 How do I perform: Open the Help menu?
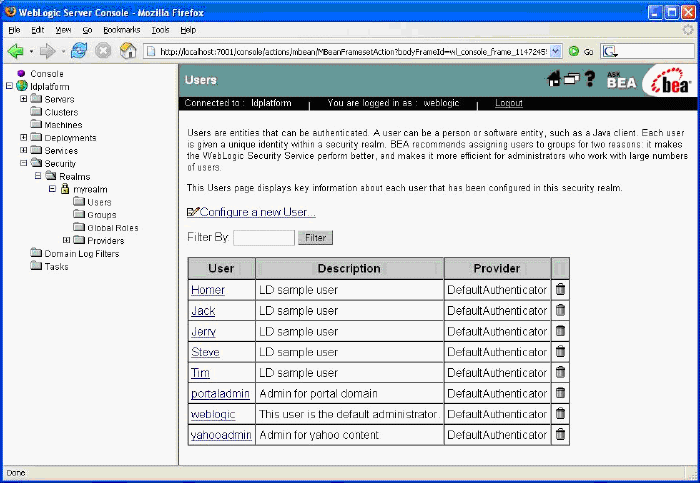coord(188,30)
